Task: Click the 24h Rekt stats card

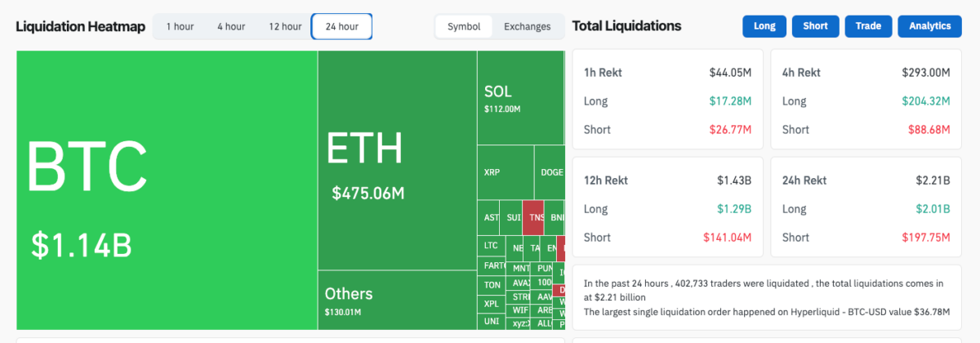Action: pos(866,208)
